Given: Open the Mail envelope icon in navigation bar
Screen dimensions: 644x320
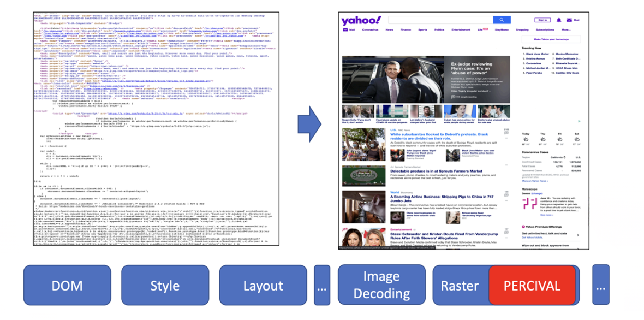Looking at the screenshot, I should [345, 30].
